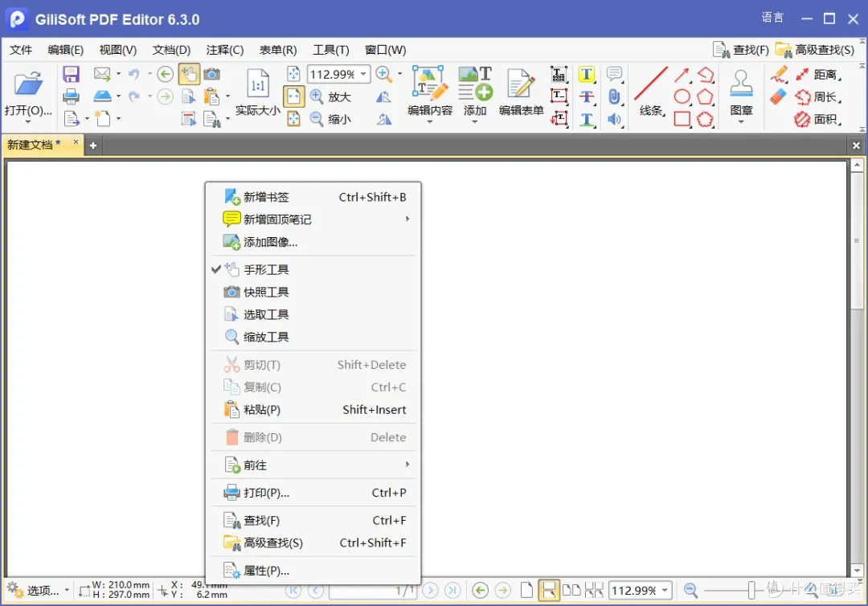Activate the eraser annotation tool
Viewport: 868px width, 606px height.
776,96
